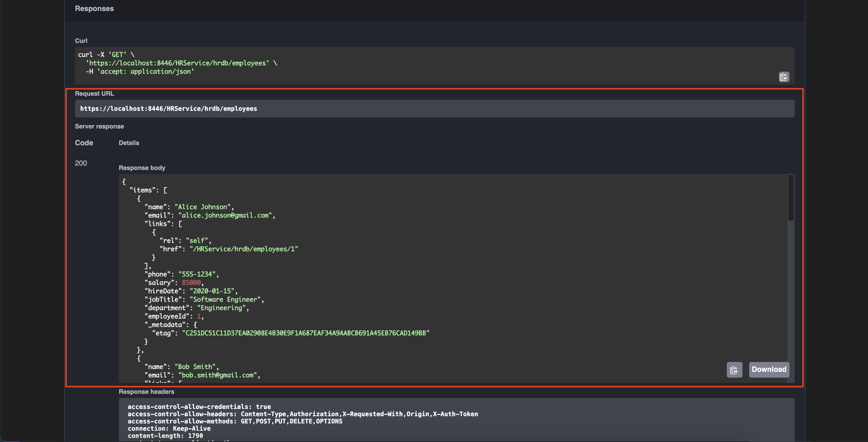The image size is (868, 442).
Task: Click the employees/1 href value
Action: (244, 249)
